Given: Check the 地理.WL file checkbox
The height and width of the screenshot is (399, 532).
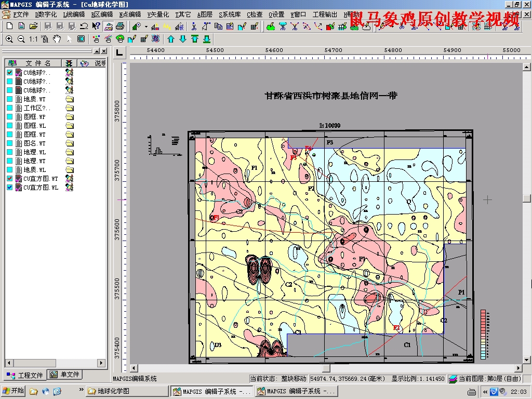Looking at the screenshot, I should tap(9, 152).
